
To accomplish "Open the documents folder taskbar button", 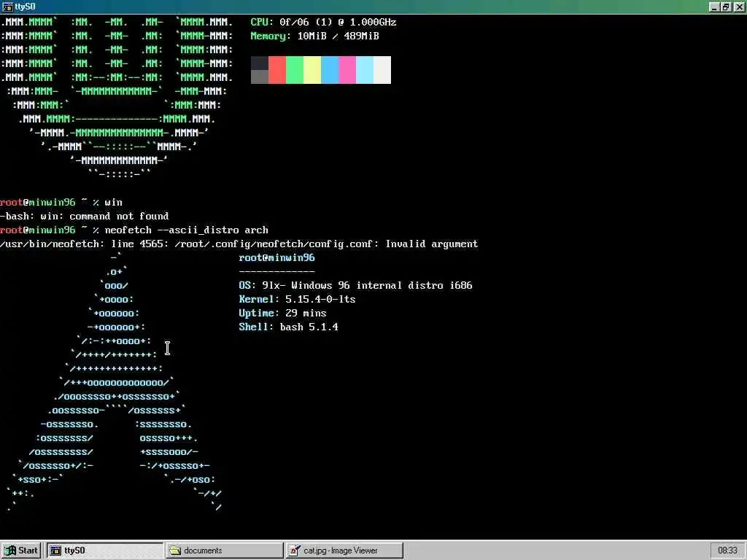I will click(225, 550).
